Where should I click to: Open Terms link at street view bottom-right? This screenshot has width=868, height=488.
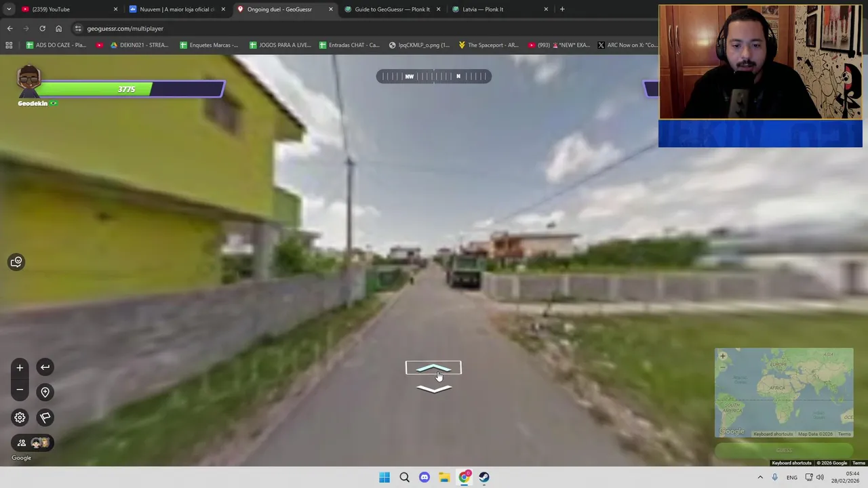coord(859,463)
